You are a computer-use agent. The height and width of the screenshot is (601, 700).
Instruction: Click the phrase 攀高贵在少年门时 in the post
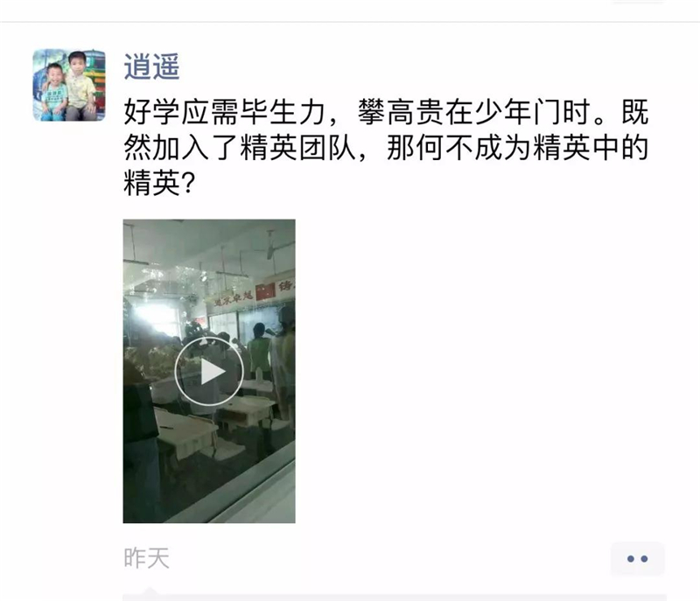pyautogui.click(x=476, y=112)
